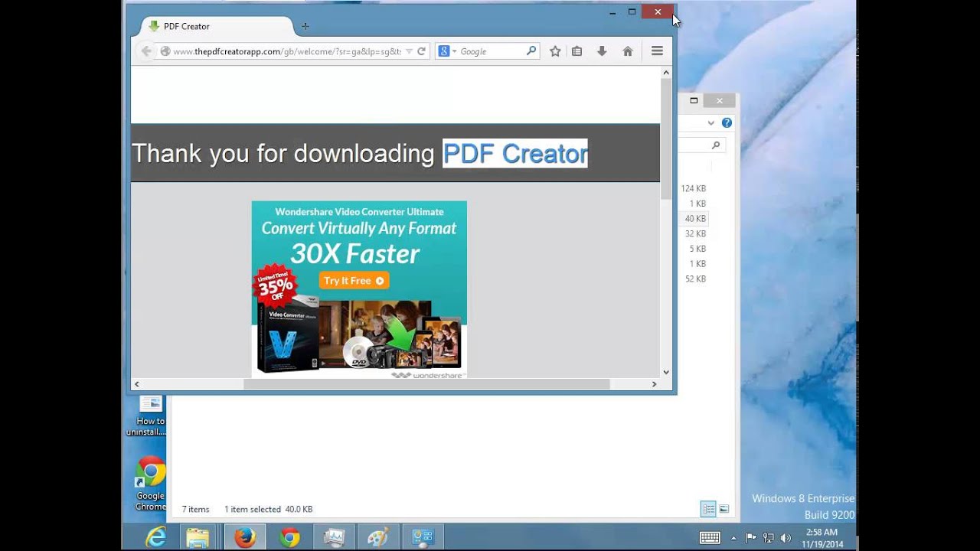
Task: Go to Firefox home page icon
Action: click(x=628, y=51)
